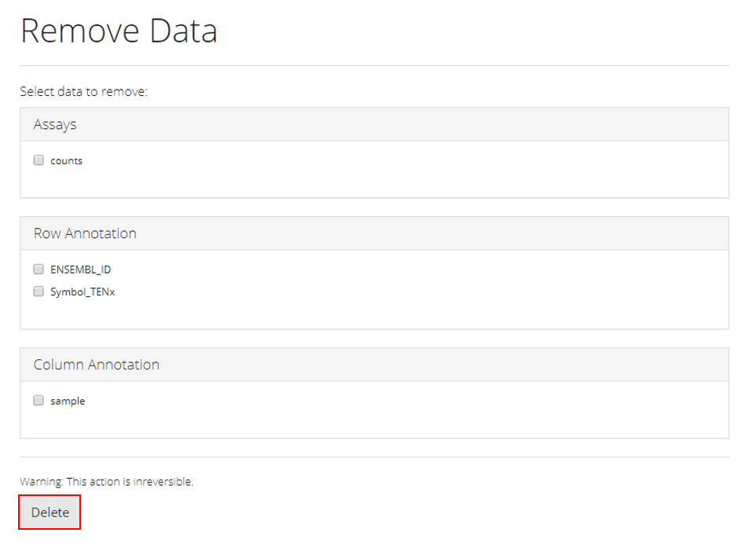The image size is (756, 551).
Task: Click the 'Select data to remove:' text
Action: pos(84,92)
